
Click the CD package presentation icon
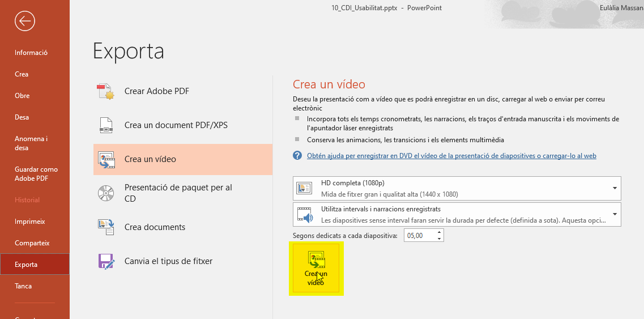[x=106, y=193]
